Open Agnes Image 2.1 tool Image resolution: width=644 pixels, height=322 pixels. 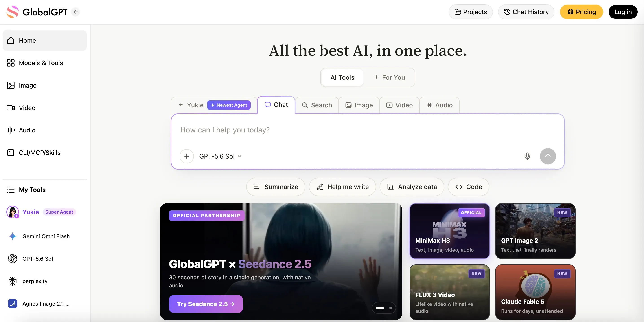[x=44, y=304]
